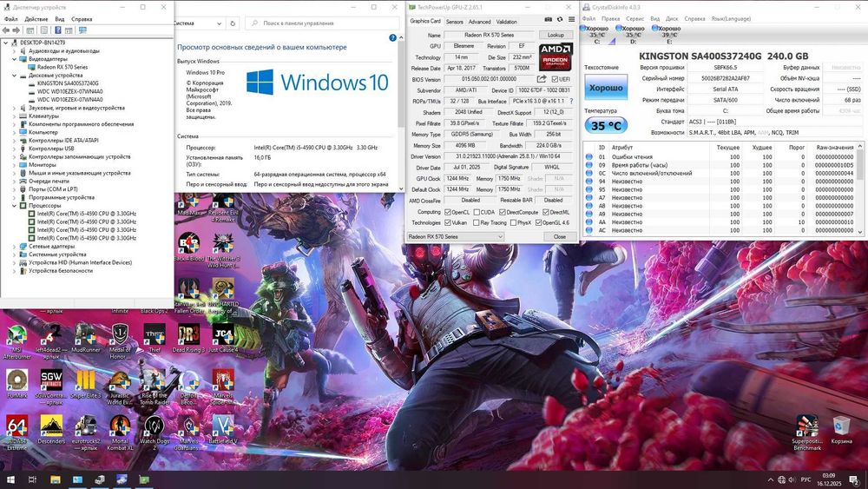Click the Close button in GPU-Z
This screenshot has height=489, width=868.
click(560, 236)
